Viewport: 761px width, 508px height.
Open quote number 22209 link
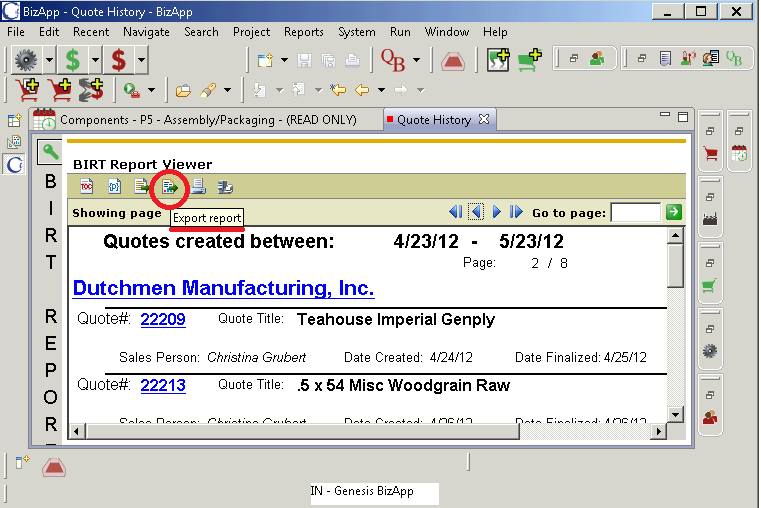[x=163, y=319]
